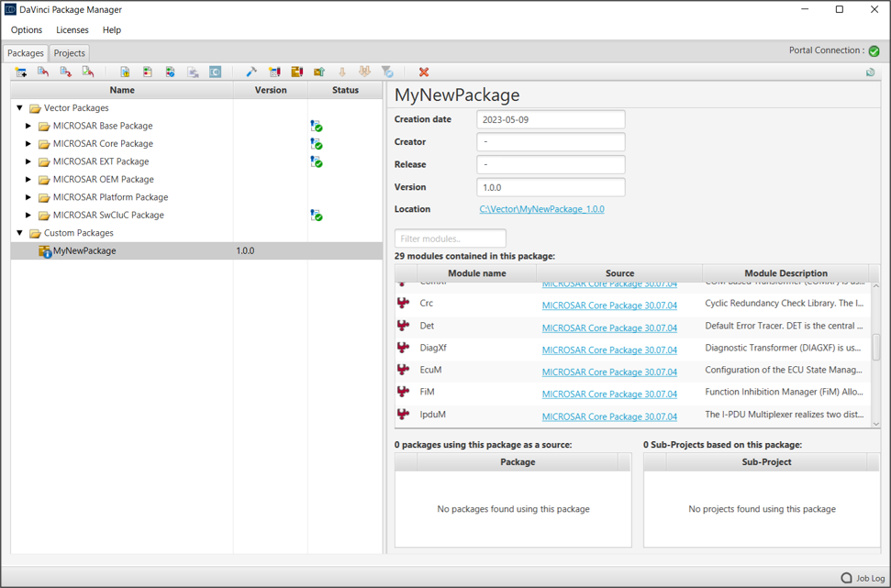The height and width of the screenshot is (588, 891).
Task: Click the modules list scroll-down arrow
Action: click(875, 424)
